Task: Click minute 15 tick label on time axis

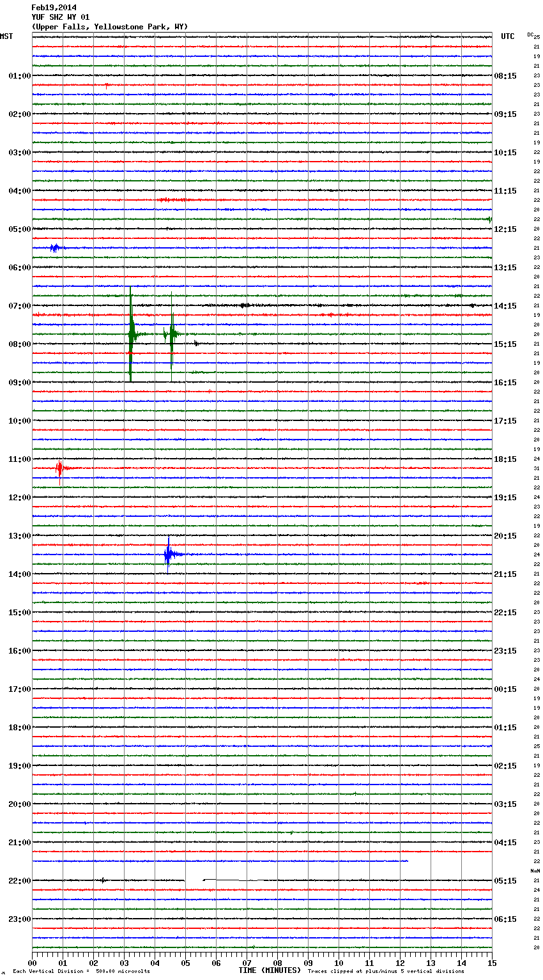Action: click(x=492, y=963)
